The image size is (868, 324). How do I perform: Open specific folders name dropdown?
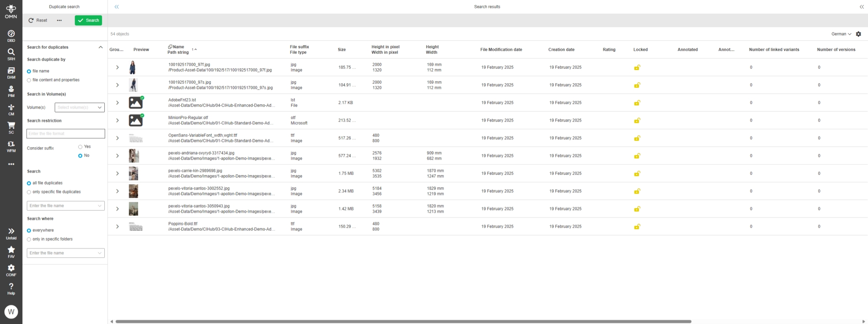click(66, 253)
